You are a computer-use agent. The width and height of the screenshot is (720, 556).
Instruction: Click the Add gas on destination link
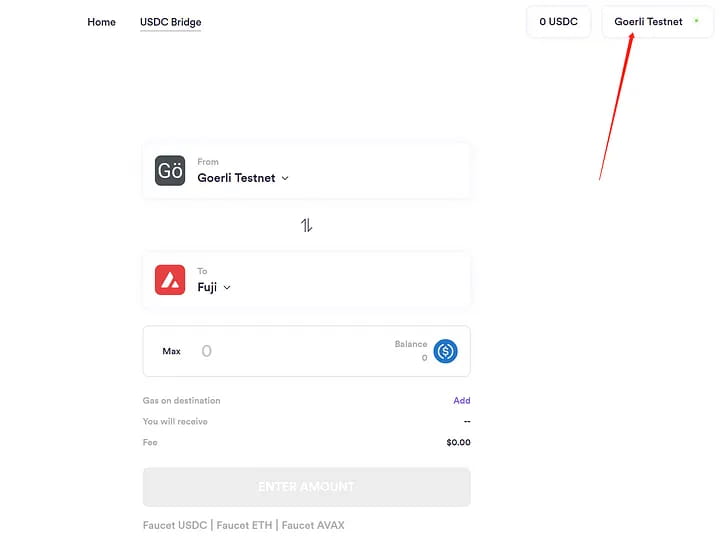tap(461, 400)
